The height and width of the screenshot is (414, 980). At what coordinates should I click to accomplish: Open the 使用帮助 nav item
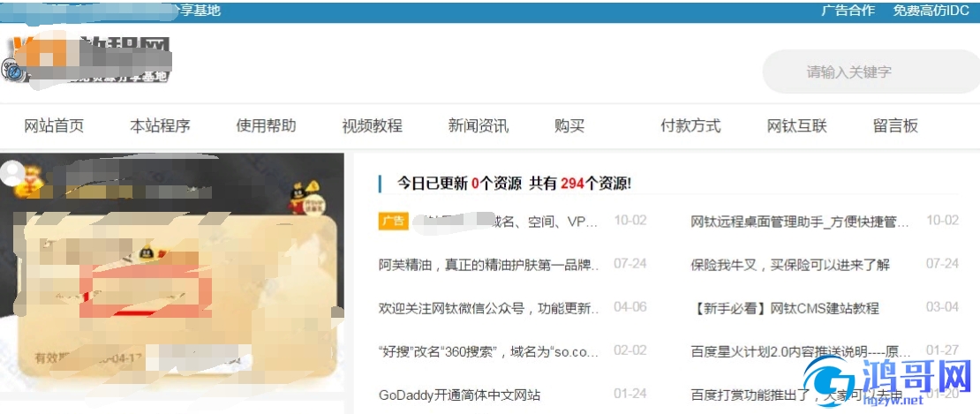(266, 126)
